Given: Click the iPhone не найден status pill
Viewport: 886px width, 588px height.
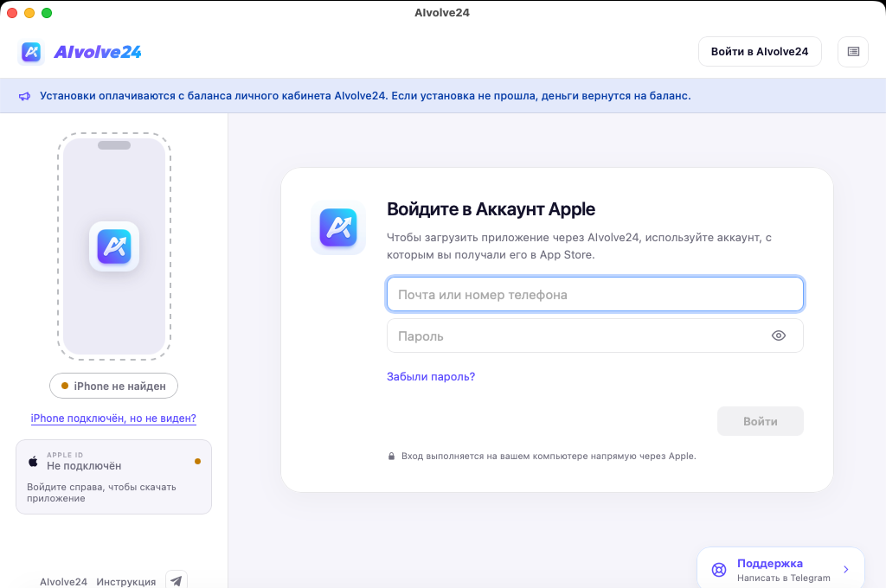Looking at the screenshot, I should (113, 386).
